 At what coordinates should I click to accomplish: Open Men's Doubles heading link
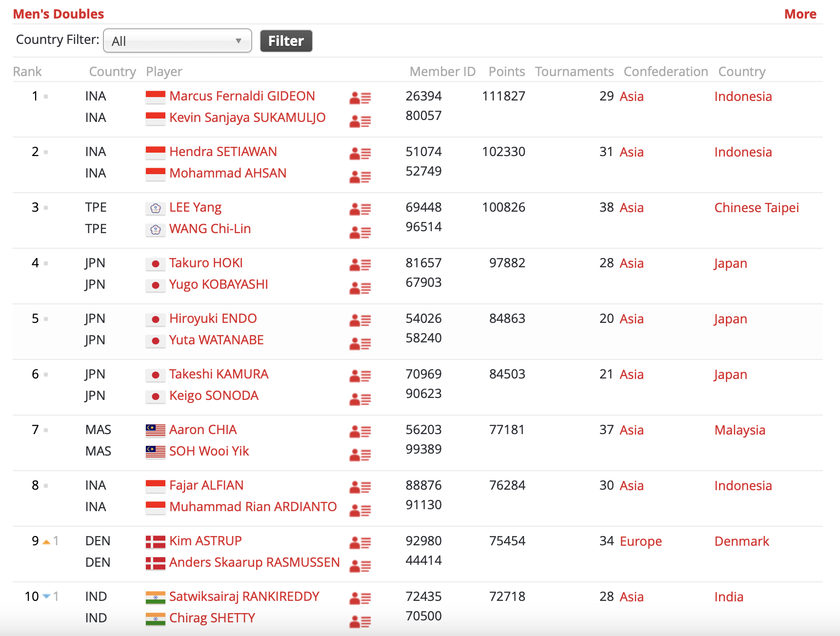(59, 14)
